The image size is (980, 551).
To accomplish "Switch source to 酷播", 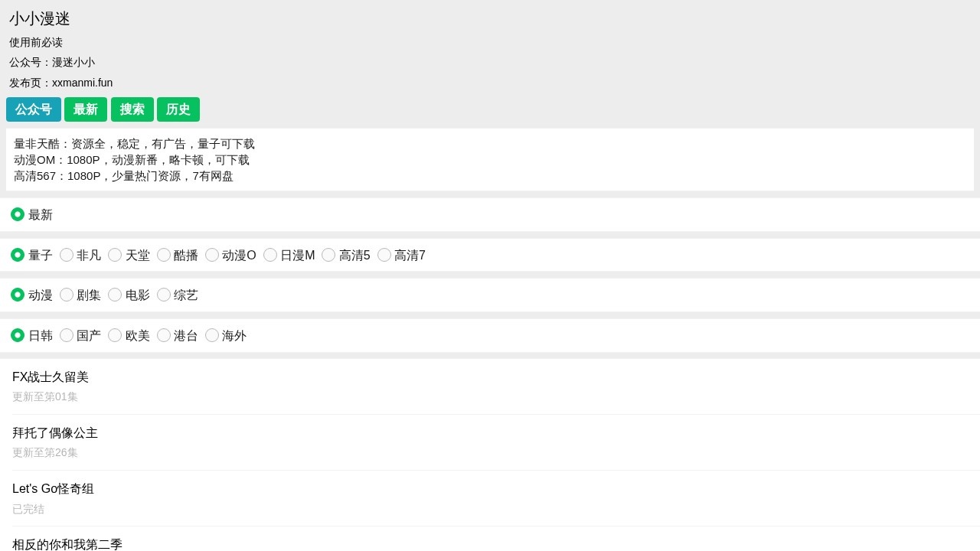I will [x=164, y=255].
